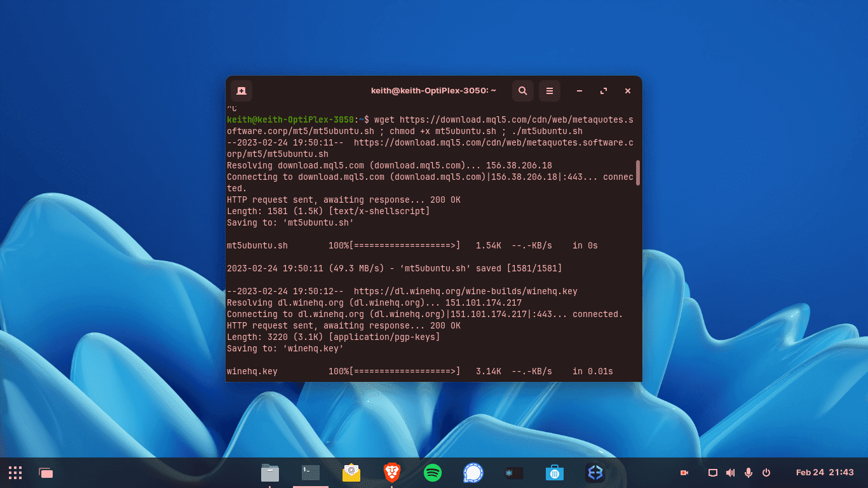Open a new terminal tab
Viewport: 868px width, 488px height.
pyautogui.click(x=241, y=91)
